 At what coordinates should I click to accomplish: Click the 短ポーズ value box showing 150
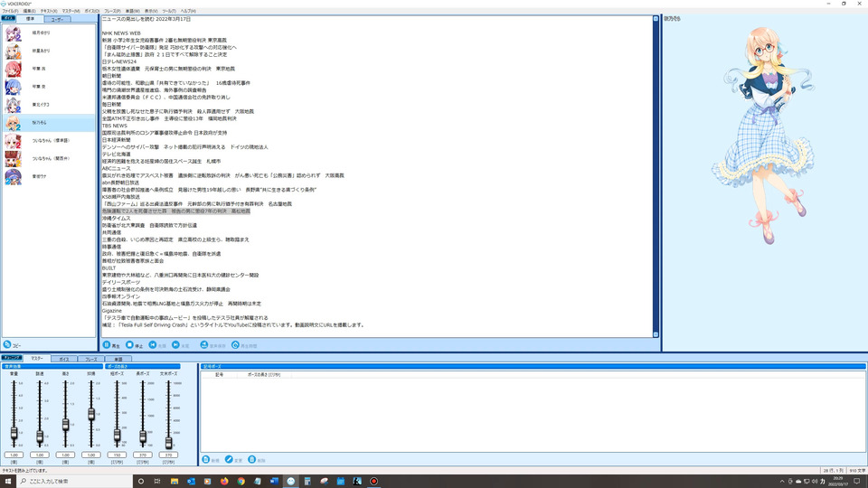coord(117,455)
